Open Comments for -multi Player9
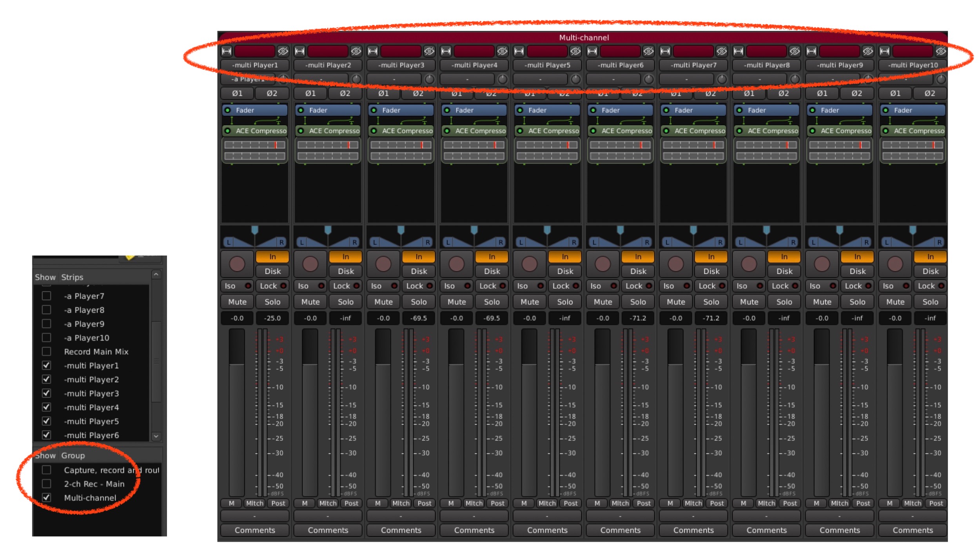 pyautogui.click(x=840, y=530)
